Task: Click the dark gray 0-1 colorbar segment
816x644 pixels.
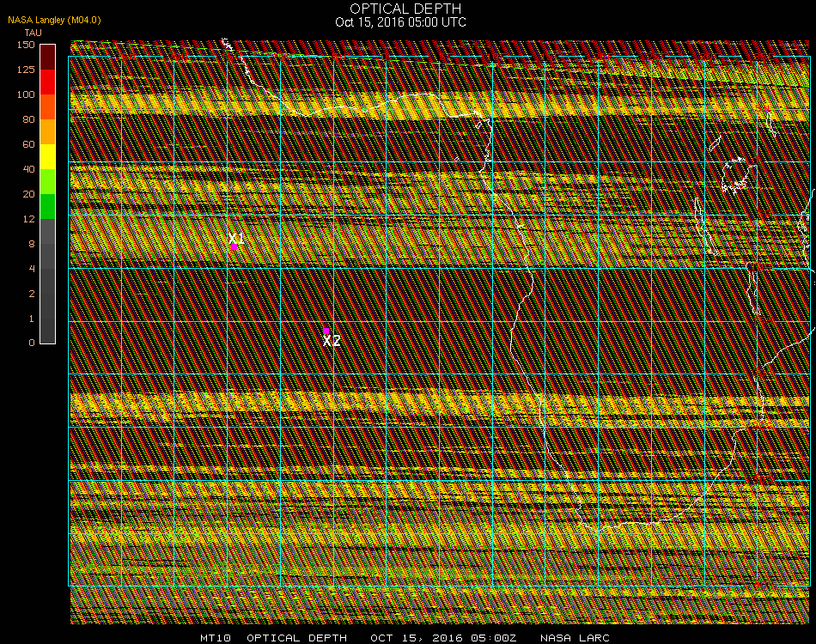Action: [x=47, y=331]
